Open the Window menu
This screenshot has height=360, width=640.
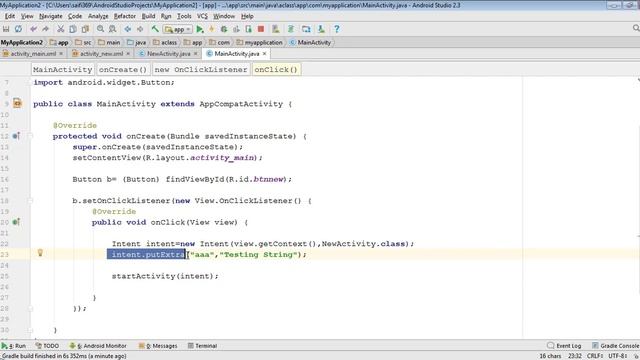[x=224, y=16]
